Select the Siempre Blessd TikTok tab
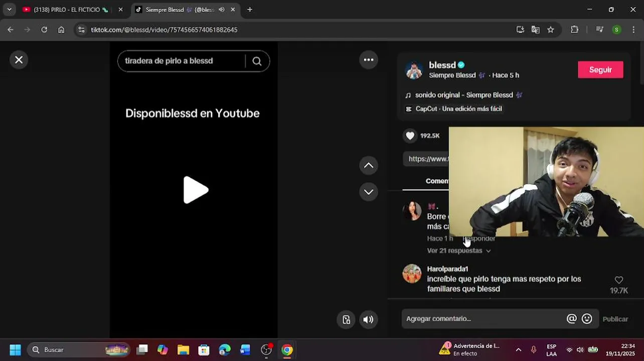The height and width of the screenshot is (361, 644). click(180, 10)
